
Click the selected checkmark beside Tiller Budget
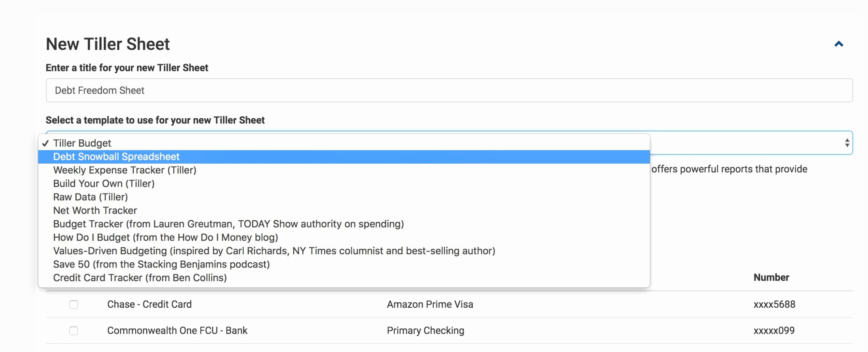point(46,143)
